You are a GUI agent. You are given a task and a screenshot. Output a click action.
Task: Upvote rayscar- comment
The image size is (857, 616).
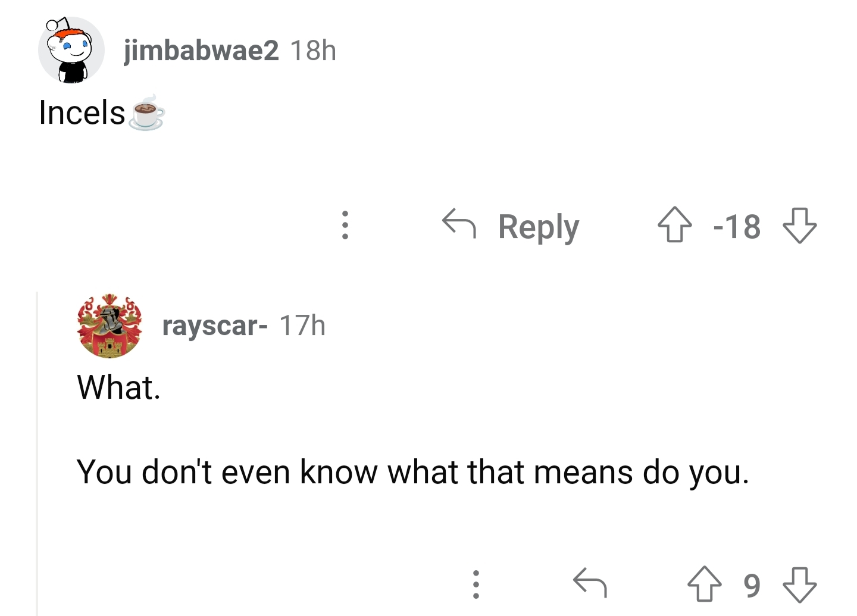tap(705, 584)
